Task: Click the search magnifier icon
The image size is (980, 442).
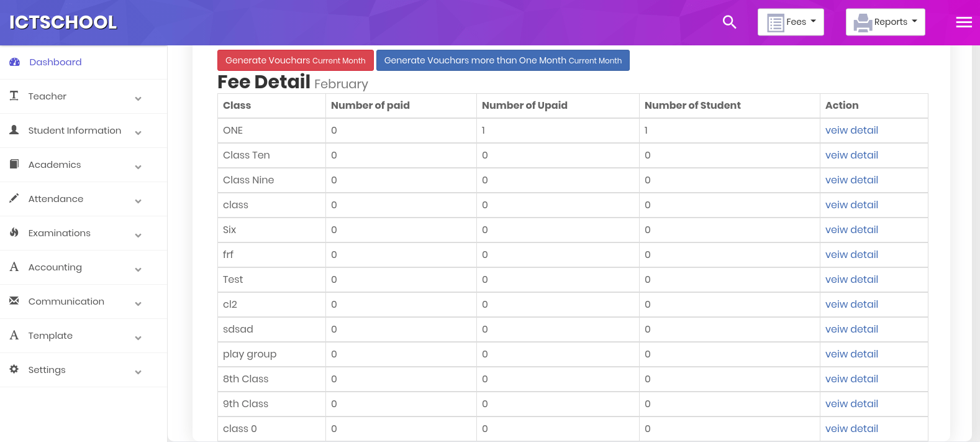Action: [730, 22]
